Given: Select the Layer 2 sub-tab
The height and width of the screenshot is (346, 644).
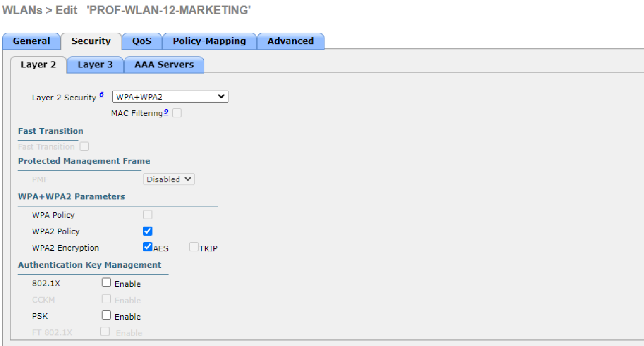Looking at the screenshot, I should (x=38, y=64).
